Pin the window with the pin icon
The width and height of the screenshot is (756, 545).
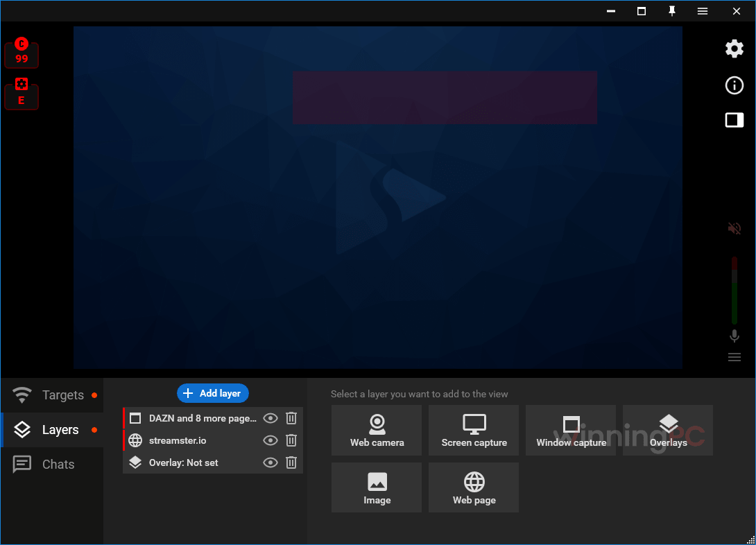click(671, 11)
